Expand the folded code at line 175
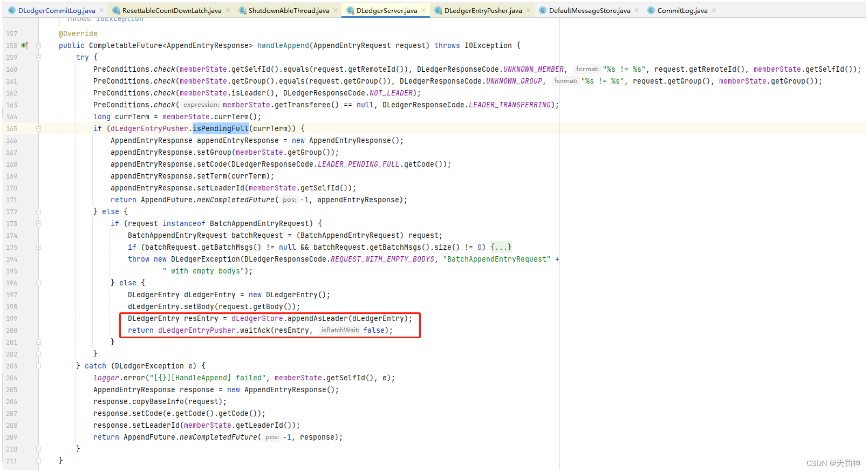The width and height of the screenshot is (868, 472). coord(38,247)
